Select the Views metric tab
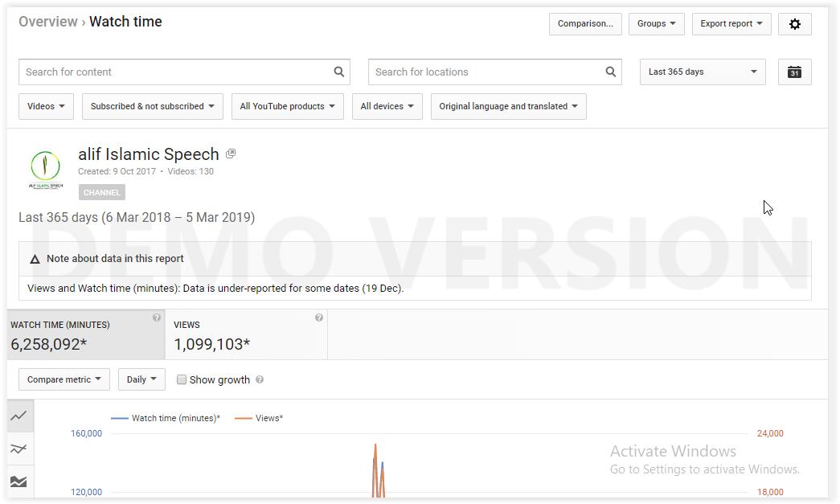 pos(247,334)
